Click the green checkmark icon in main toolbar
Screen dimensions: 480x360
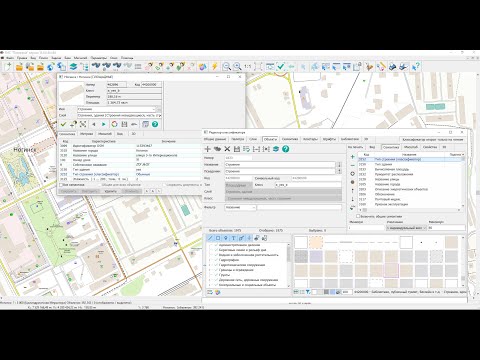pos(281,67)
